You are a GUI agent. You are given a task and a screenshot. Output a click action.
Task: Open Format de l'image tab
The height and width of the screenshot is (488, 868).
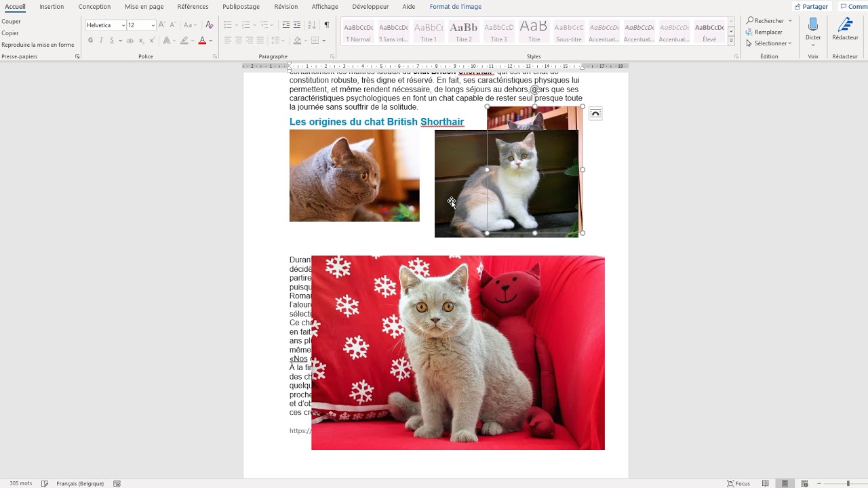point(455,7)
